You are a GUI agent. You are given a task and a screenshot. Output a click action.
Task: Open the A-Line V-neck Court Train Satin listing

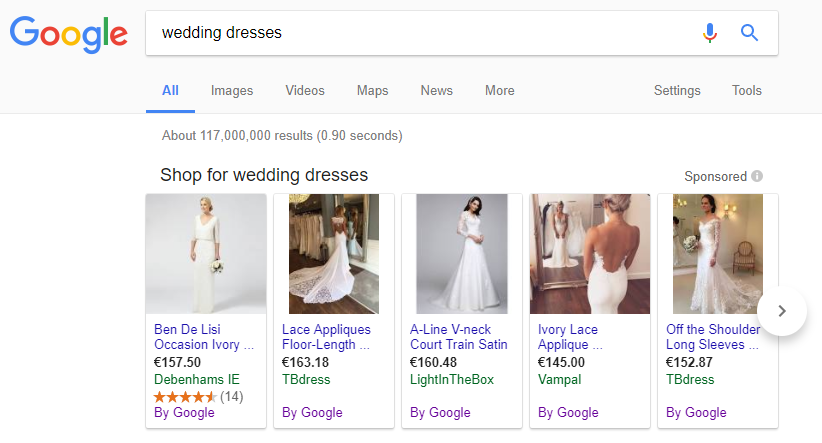[x=459, y=337]
